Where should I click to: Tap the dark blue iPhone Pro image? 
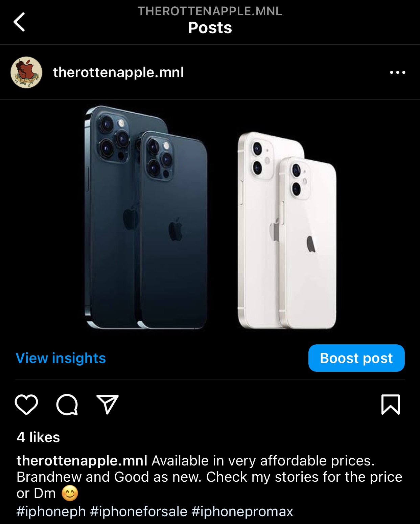tap(146, 218)
